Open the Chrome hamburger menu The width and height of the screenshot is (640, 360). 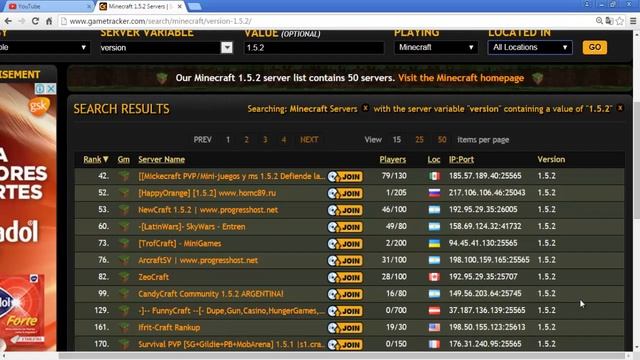633,21
